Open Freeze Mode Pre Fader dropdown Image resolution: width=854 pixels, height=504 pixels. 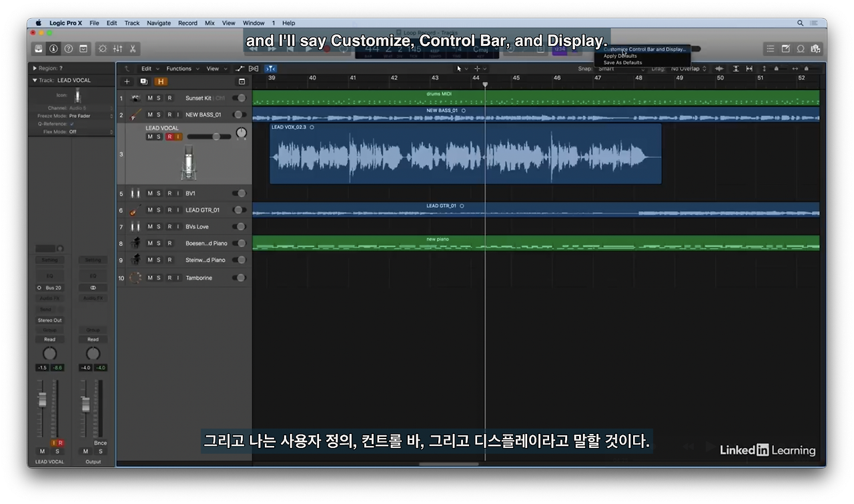click(x=91, y=116)
